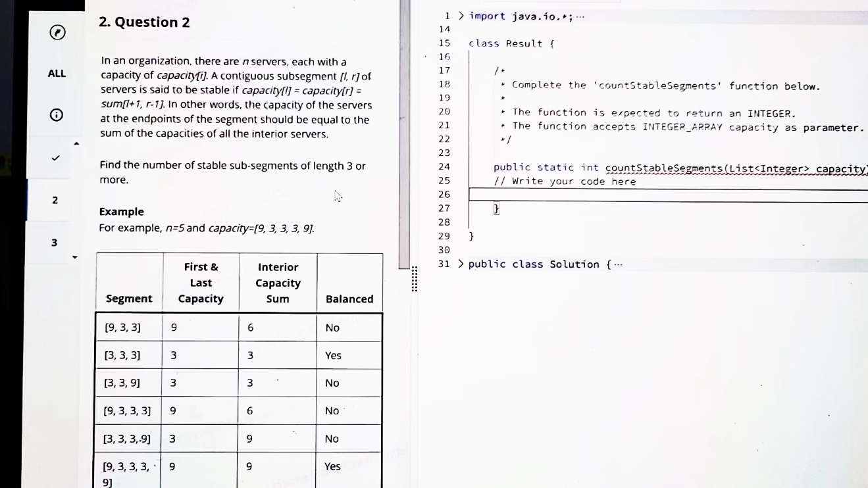Click interior sum "6" in the [9, 3, 3] row
Image resolution: width=868 pixels, height=488 pixels.
pos(250,328)
